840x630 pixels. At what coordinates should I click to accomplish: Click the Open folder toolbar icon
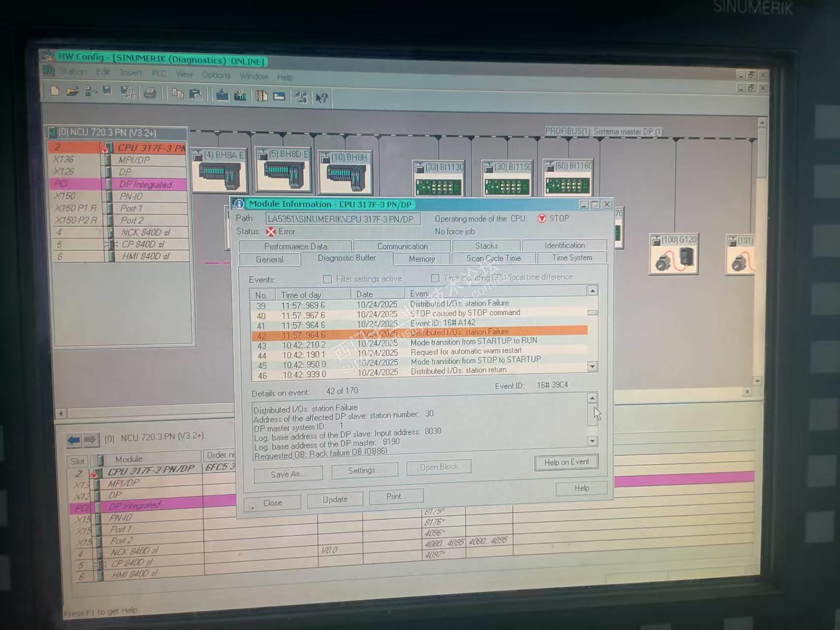tap(72, 91)
